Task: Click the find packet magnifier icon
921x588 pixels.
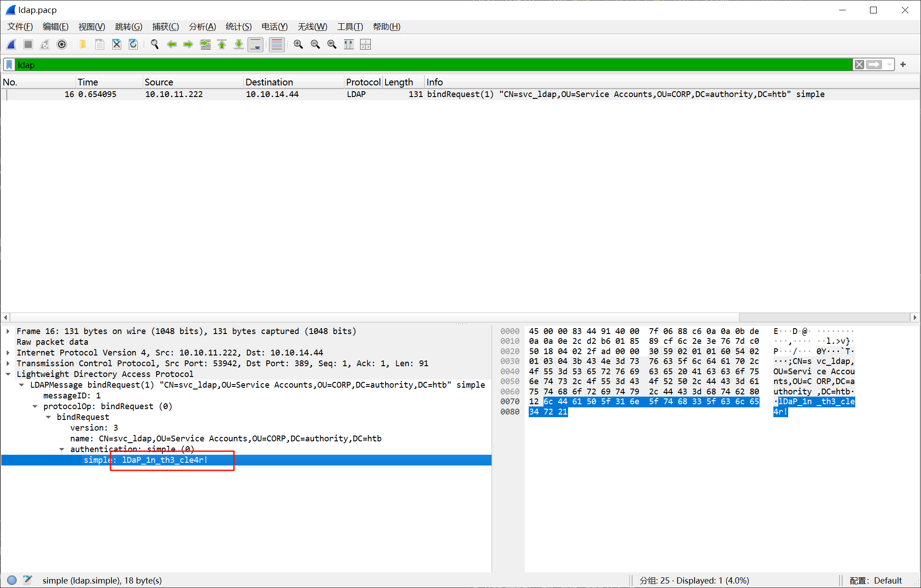Action: (155, 44)
